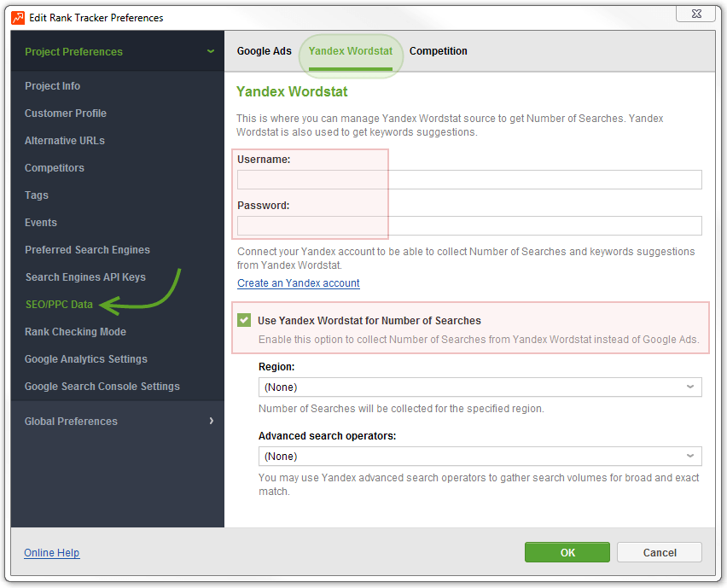The width and height of the screenshot is (727, 588).
Task: Select Events in the sidebar
Action: tap(41, 223)
